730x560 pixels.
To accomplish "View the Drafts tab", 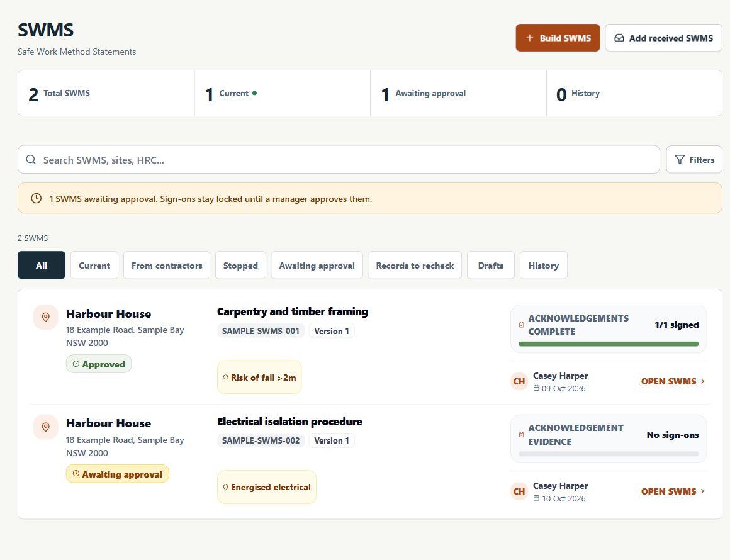I will click(491, 266).
